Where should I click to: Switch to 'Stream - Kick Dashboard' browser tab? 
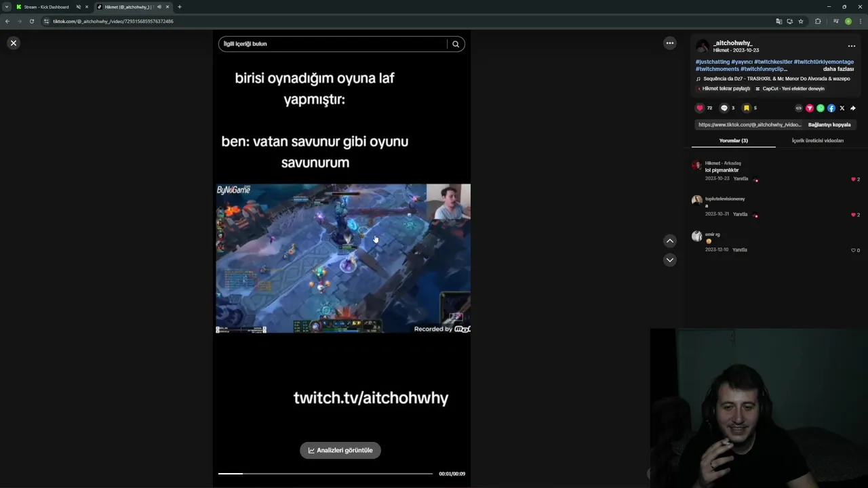(x=46, y=7)
